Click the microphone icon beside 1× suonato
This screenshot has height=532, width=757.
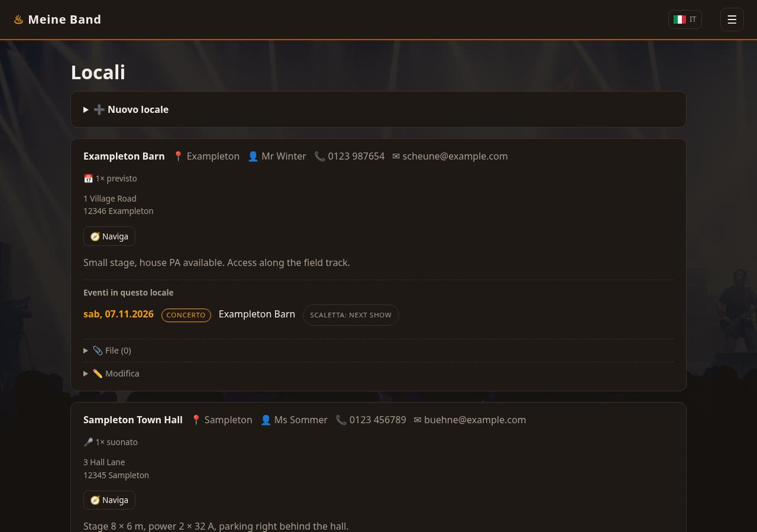(x=88, y=442)
